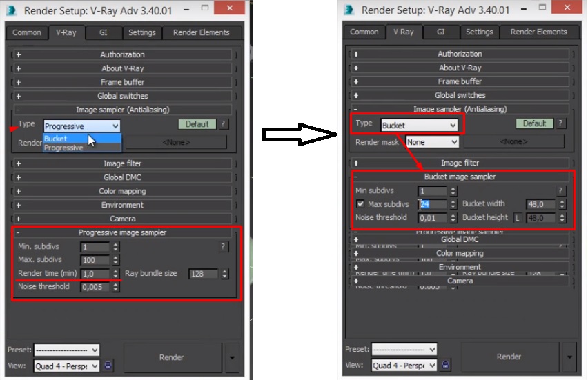The height and width of the screenshot is (380, 588).
Task: Open the Preset dropdown in right window
Action: [x=404, y=349]
